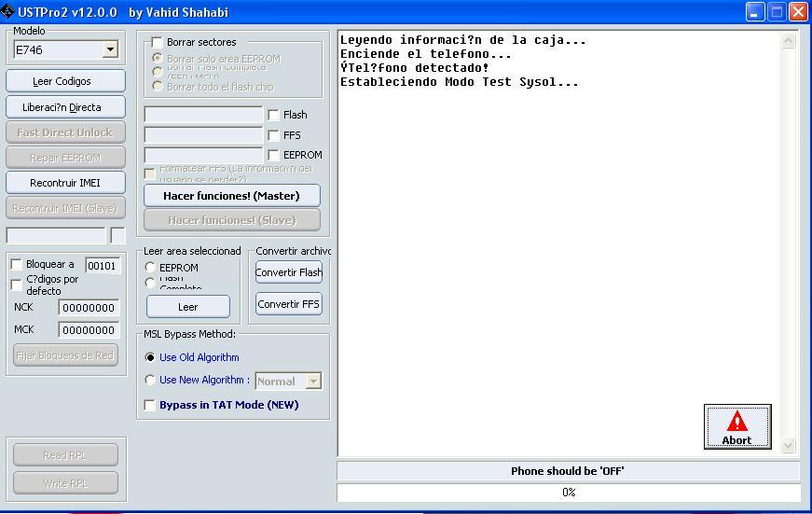Click Hacer funciones! (Slave) button

pos(232,220)
